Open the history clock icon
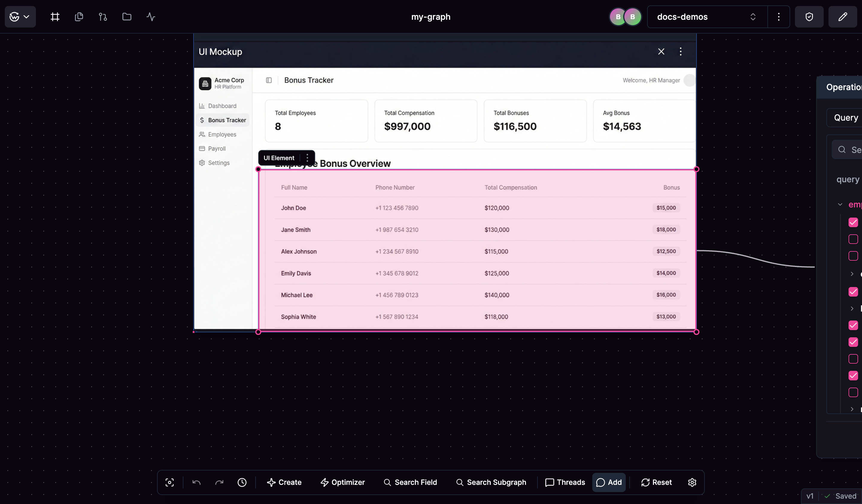 pyautogui.click(x=242, y=482)
